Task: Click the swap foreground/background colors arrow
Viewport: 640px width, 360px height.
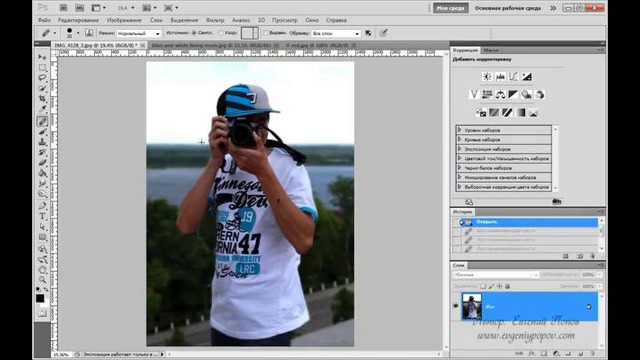Action: (x=46, y=289)
